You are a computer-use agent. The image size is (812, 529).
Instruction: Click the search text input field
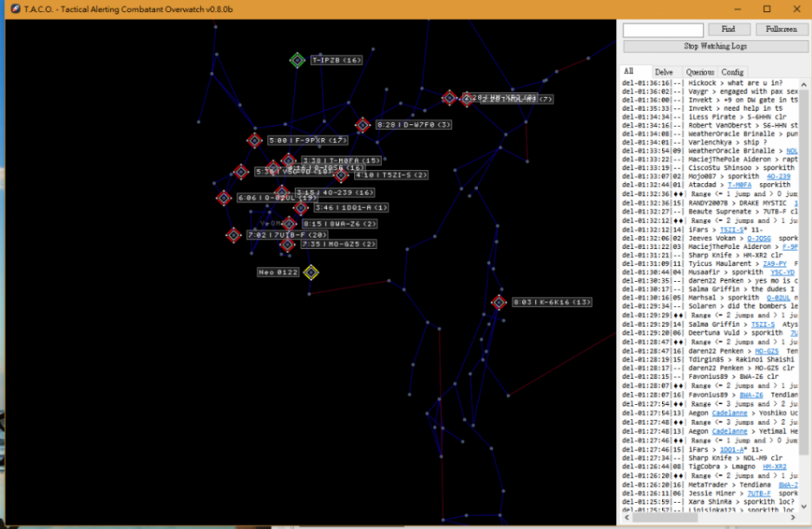tap(663, 29)
